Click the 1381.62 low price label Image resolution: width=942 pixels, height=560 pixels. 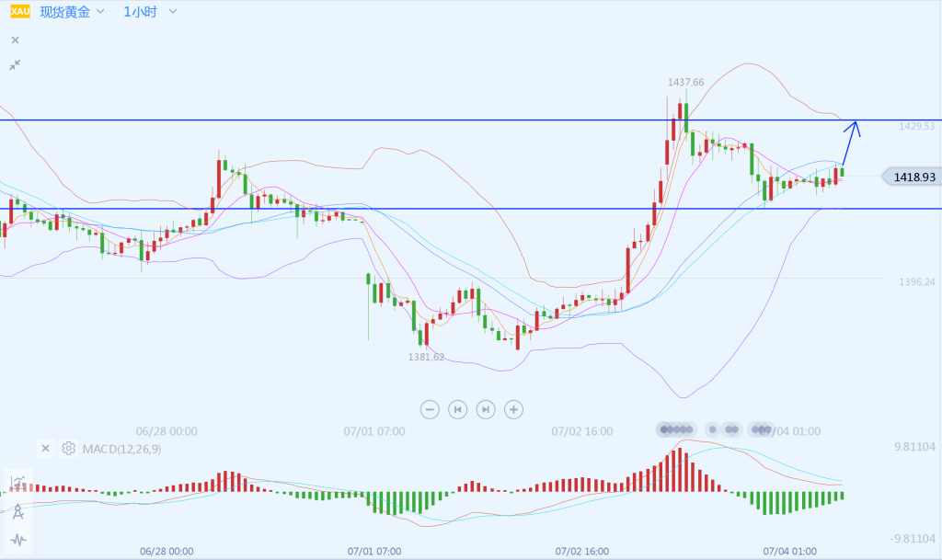pyautogui.click(x=426, y=357)
